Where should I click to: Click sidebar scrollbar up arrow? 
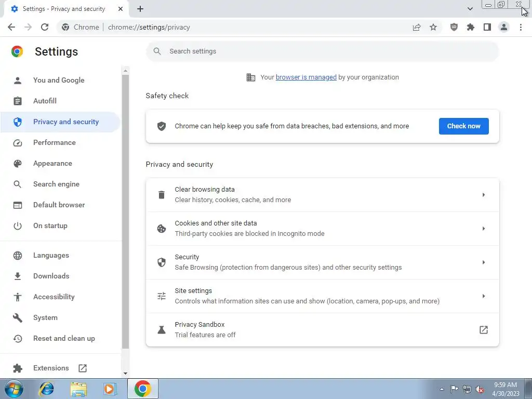point(125,71)
